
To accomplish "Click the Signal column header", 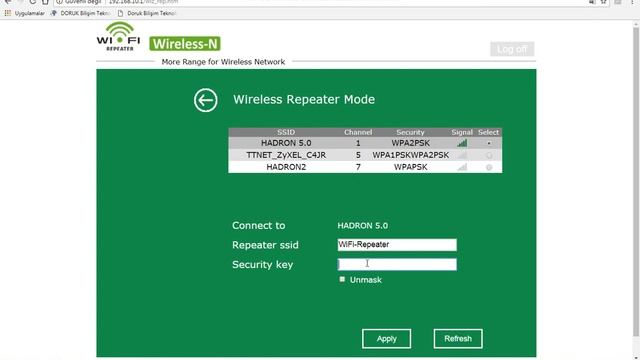I will [x=462, y=132].
